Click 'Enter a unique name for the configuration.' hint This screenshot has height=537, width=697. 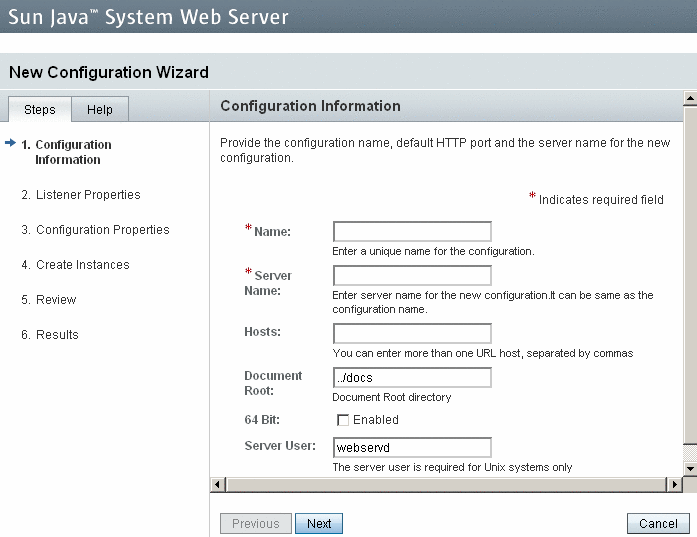point(433,251)
